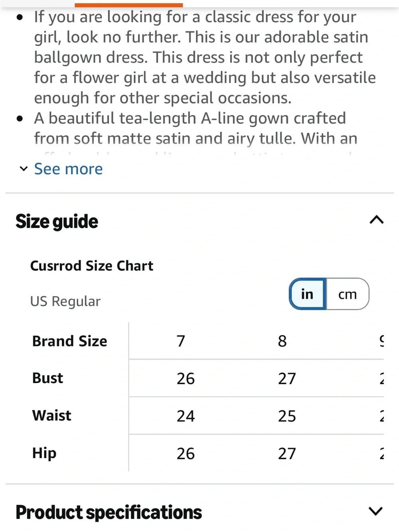
Task: Click the small arrow beside See more
Action: tap(24, 169)
